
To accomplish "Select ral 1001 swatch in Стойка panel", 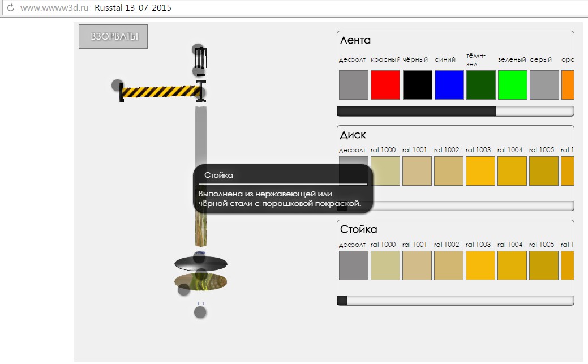I will [x=417, y=265].
